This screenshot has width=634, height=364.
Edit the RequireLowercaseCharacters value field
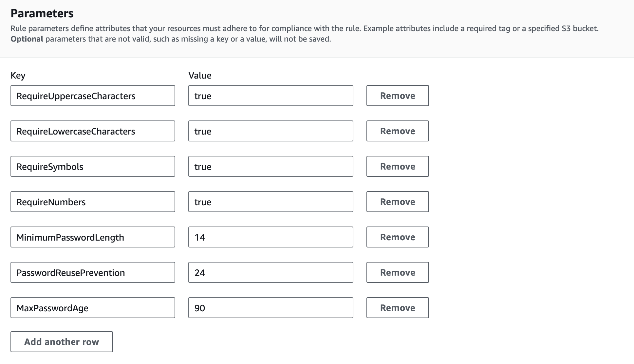click(x=270, y=131)
